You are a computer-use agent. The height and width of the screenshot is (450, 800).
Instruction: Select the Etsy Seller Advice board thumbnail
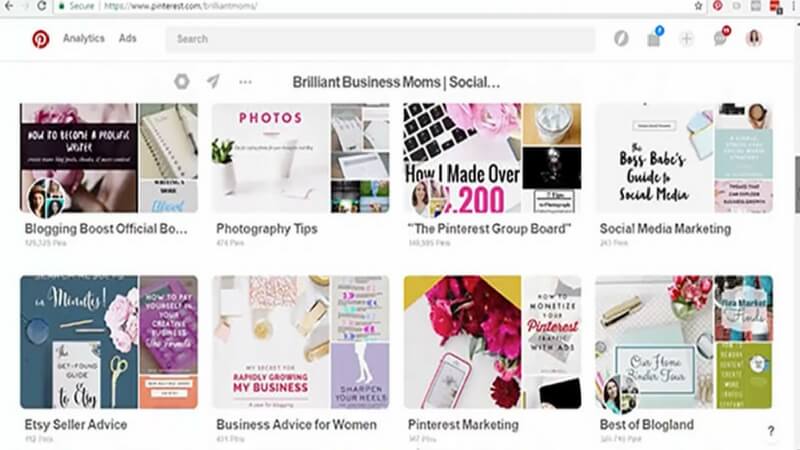(108, 342)
